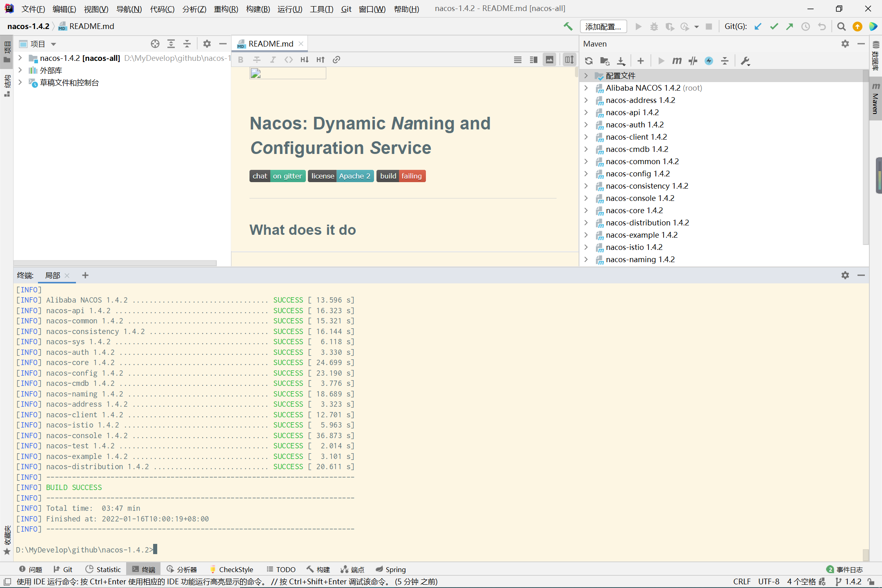Open the 问题 tool window button
Image resolution: width=882 pixels, height=588 pixels.
tap(31, 569)
